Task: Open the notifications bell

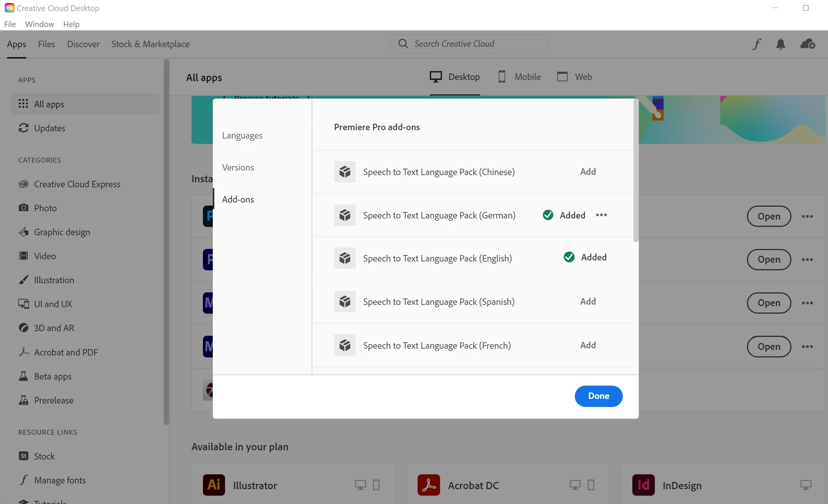Action: (x=780, y=44)
